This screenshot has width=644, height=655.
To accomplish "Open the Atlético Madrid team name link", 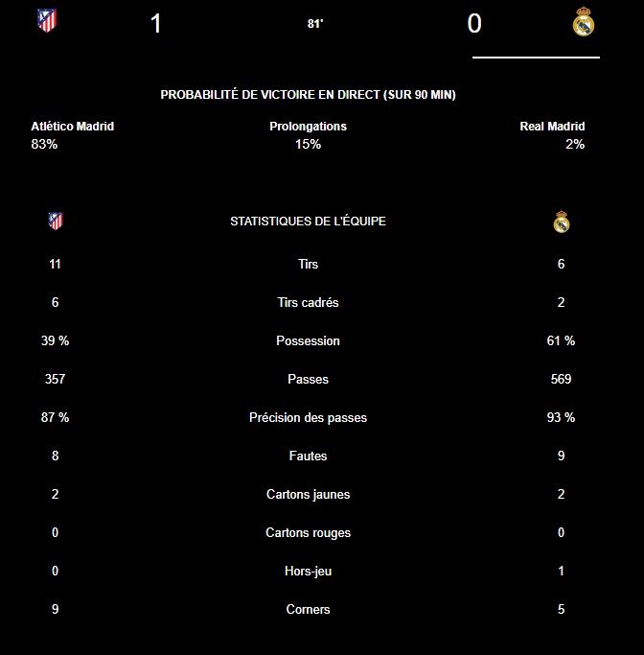I will 72,127.
